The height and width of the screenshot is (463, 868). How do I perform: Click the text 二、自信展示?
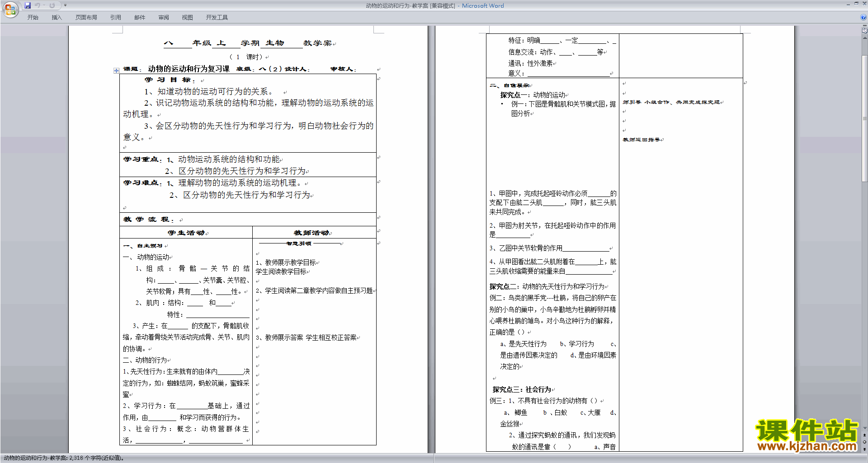[x=509, y=85]
